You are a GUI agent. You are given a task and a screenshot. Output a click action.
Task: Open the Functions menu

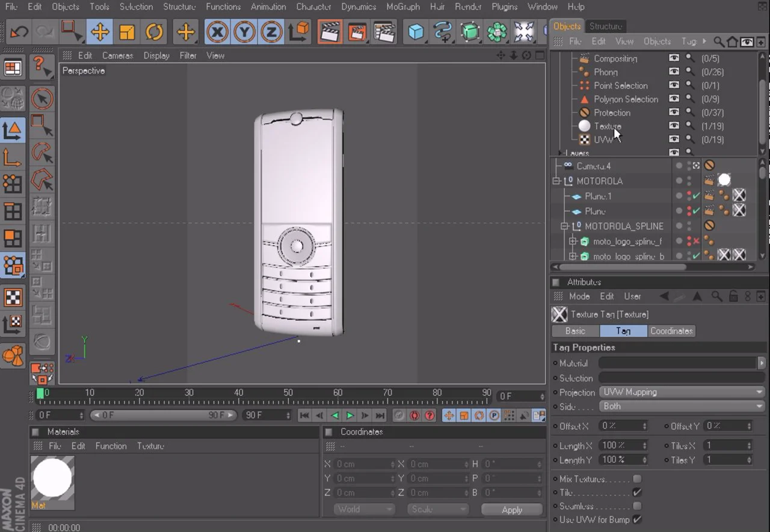point(223,7)
